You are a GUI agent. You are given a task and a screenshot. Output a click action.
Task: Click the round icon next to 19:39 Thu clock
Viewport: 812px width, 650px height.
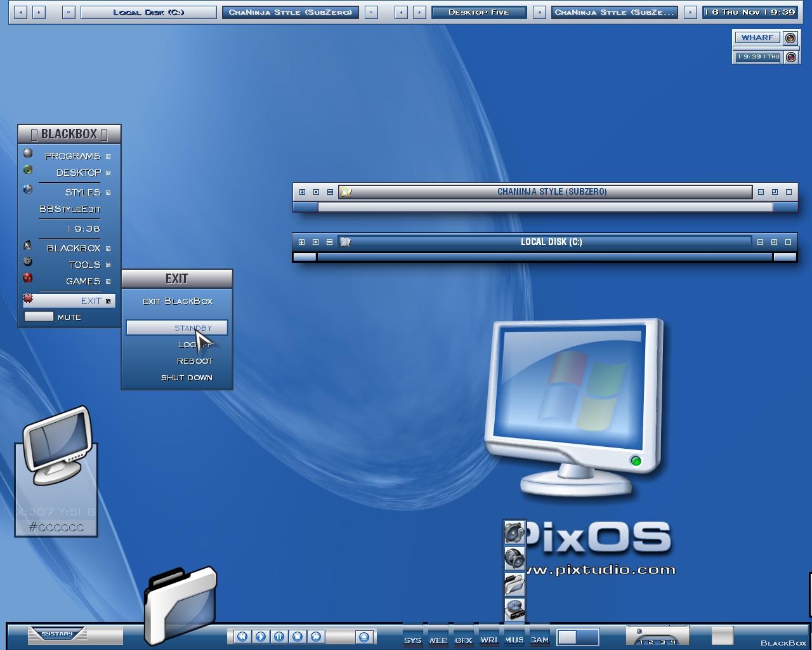[x=790, y=57]
